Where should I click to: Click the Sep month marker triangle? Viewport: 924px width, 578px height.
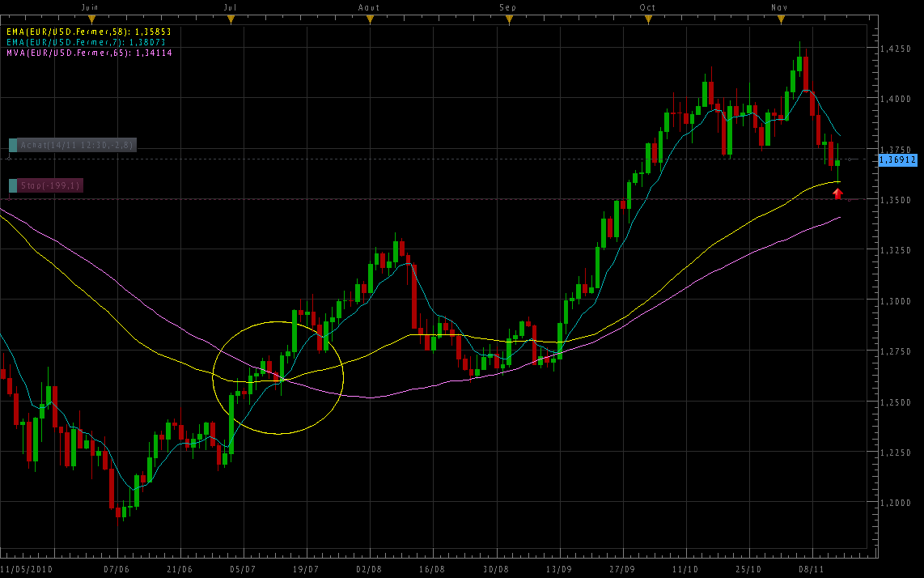click(x=509, y=20)
